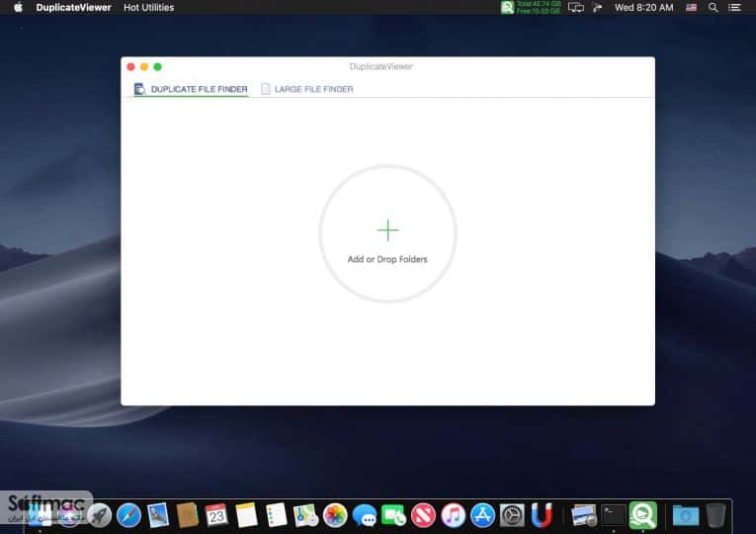Viewport: 756px width, 534px height.
Task: Close the DuplicateViewer window
Action: tap(130, 66)
